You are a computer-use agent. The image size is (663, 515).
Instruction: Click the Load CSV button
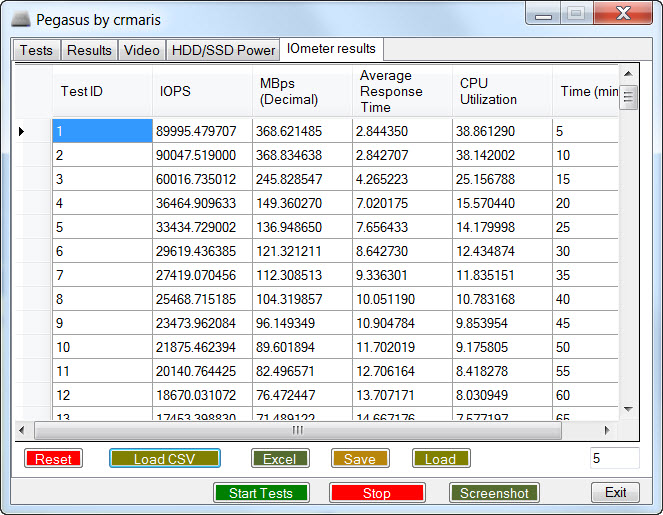click(x=164, y=459)
